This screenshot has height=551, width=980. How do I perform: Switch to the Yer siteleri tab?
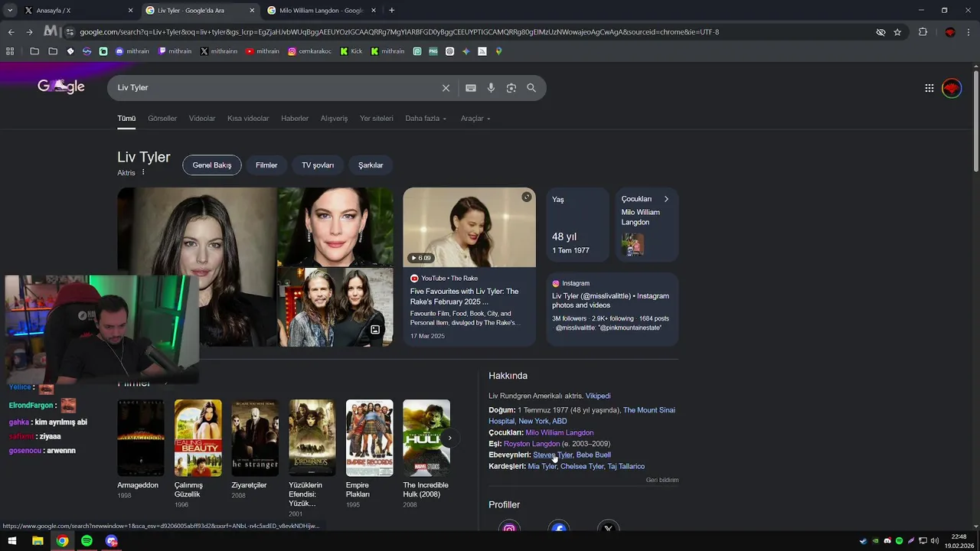point(377,119)
